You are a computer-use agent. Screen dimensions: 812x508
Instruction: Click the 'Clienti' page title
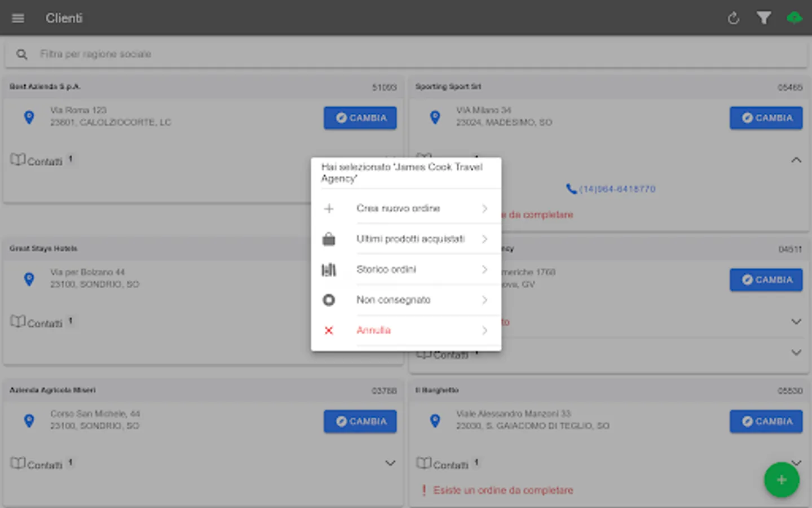pyautogui.click(x=64, y=18)
